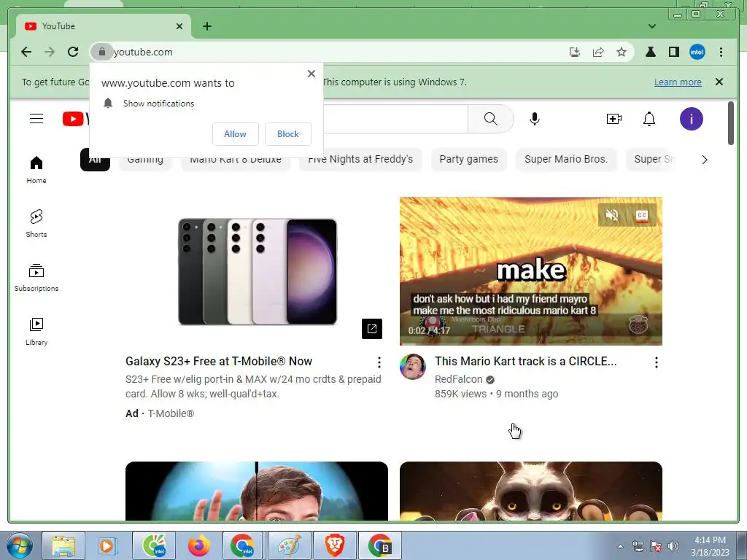Bookmark this tab with the star icon

[x=622, y=52]
